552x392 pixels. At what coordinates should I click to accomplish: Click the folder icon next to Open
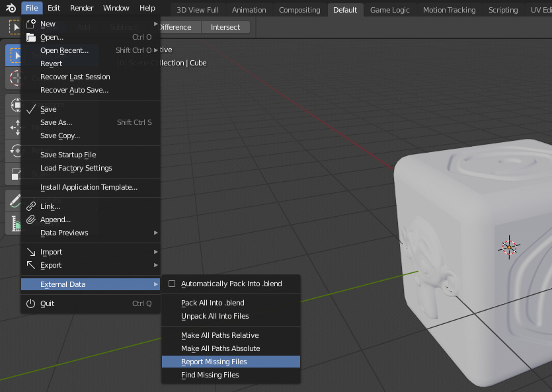pos(30,37)
